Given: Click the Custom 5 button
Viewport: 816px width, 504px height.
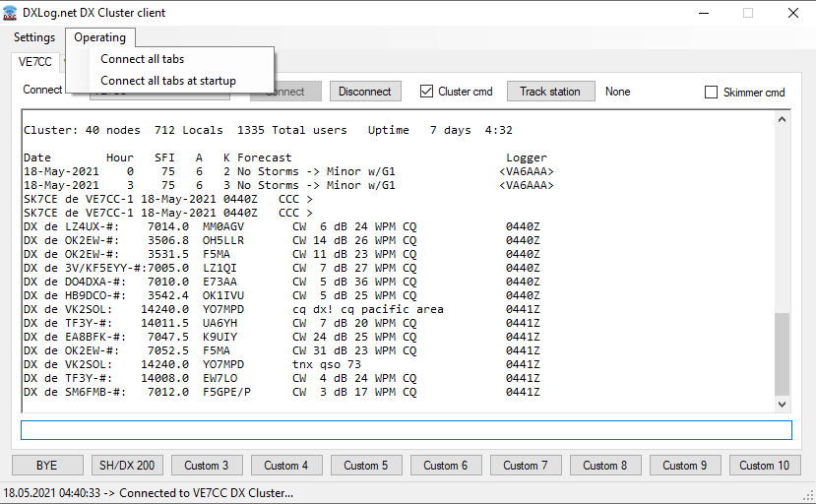Looking at the screenshot, I should [366, 466].
